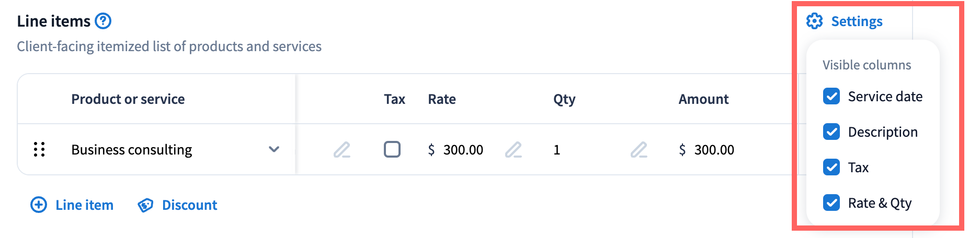Click the plus circle icon for Line item
Screen dimensions: 980x238
click(x=39, y=205)
